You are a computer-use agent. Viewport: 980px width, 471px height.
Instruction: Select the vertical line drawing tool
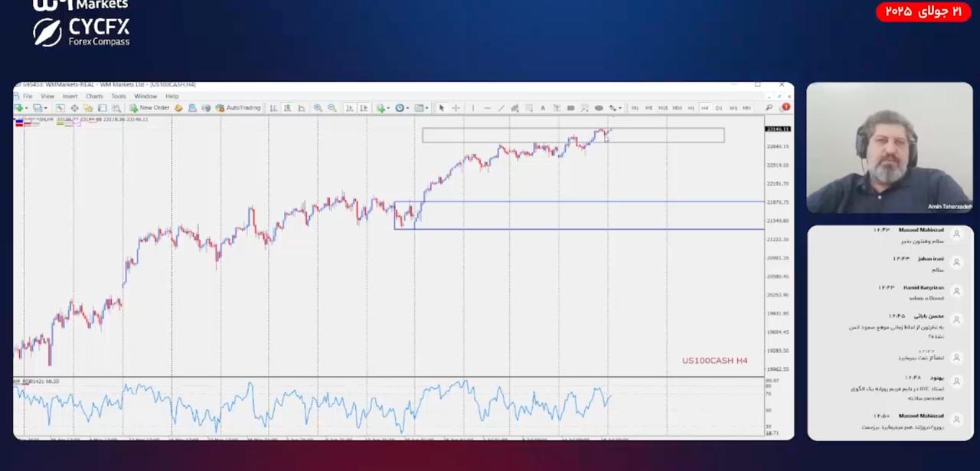pos(472,108)
